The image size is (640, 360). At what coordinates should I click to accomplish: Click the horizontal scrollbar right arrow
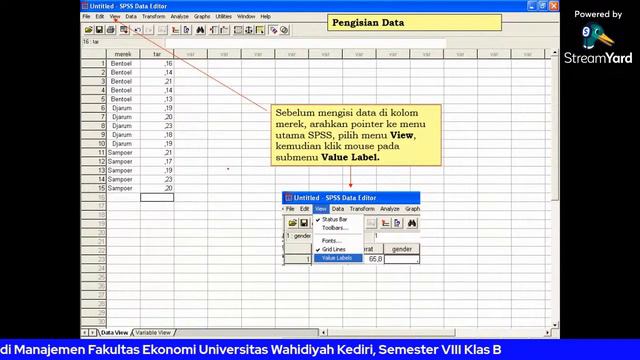[x=547, y=333]
